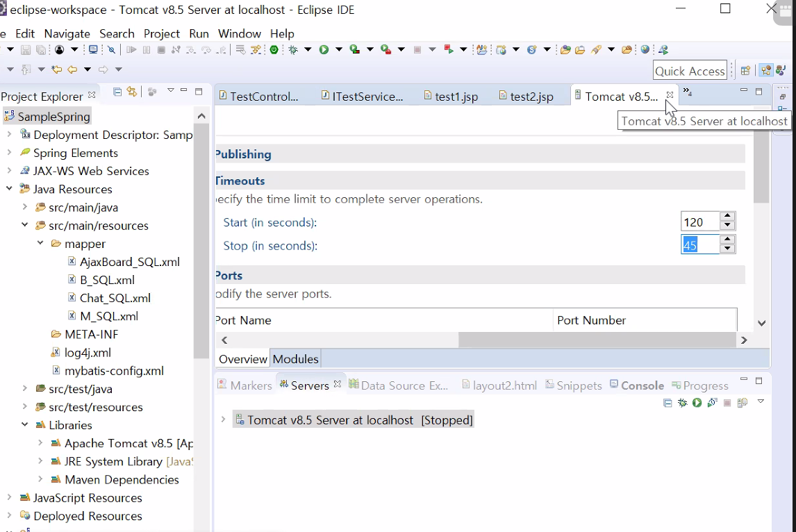The height and width of the screenshot is (532, 796).
Task: Start server in profile mode in Servers view
Action: (712, 403)
